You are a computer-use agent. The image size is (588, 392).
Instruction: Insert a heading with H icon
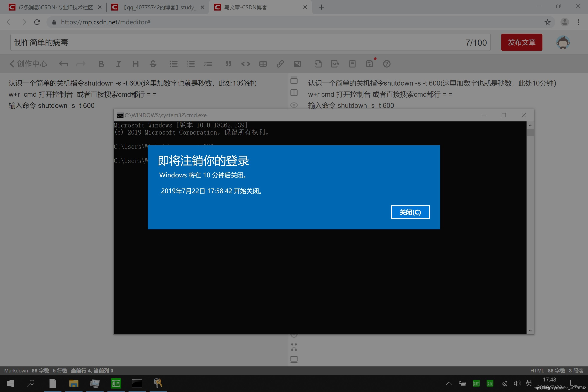pyautogui.click(x=136, y=64)
